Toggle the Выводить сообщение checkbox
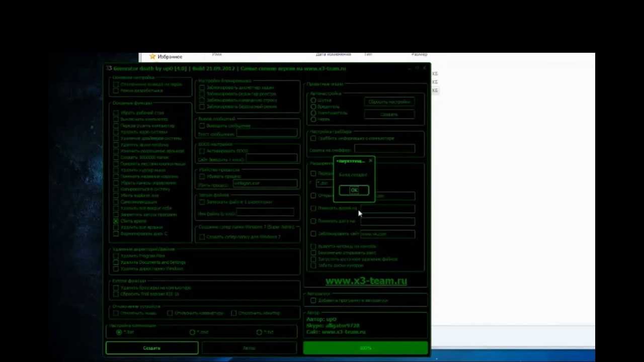644x362 pixels. click(202, 126)
